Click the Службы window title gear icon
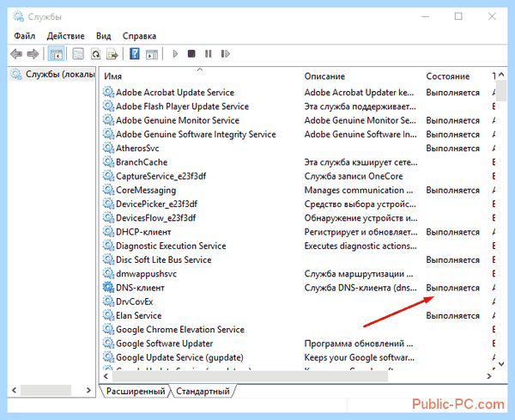515x420 pixels. point(18,16)
